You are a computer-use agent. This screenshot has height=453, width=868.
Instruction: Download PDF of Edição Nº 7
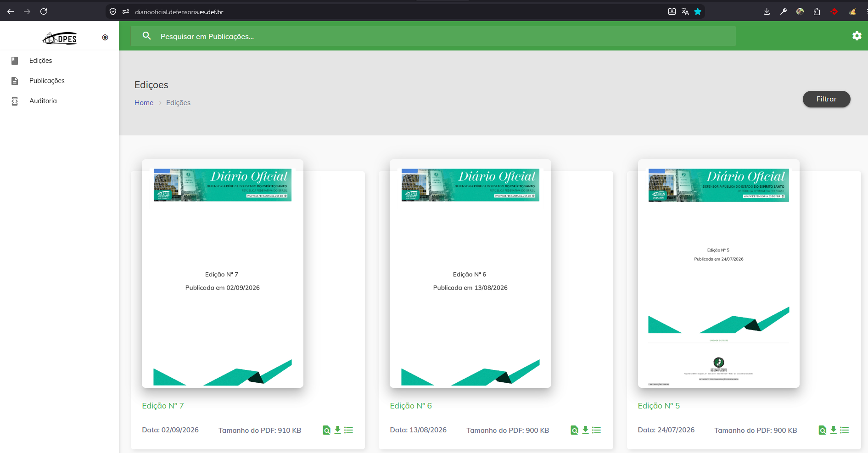click(337, 430)
